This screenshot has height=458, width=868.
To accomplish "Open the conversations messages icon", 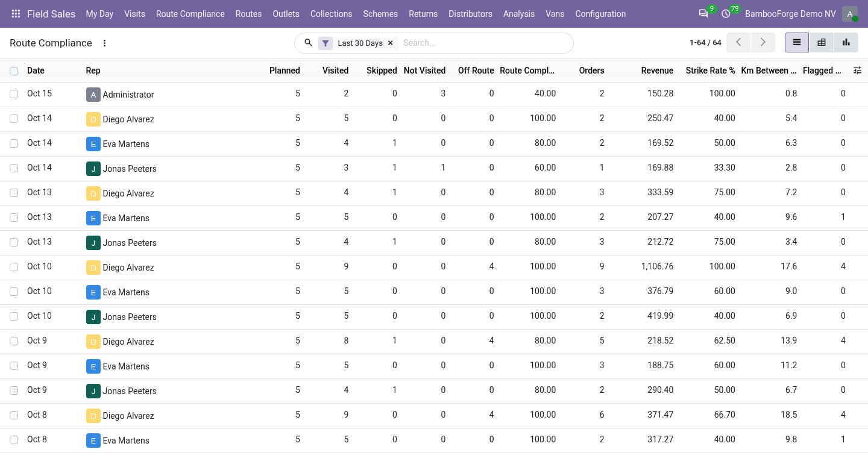I will (703, 14).
